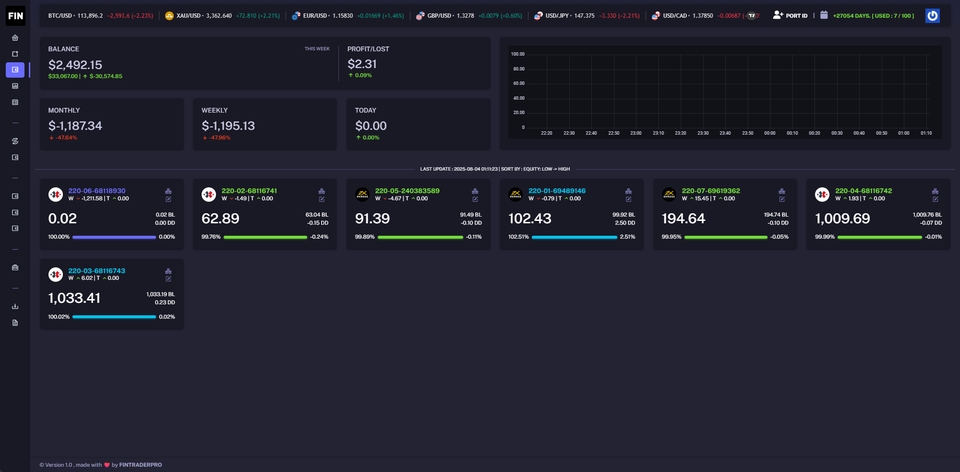
Task: Open hierarchy icon on card 220-04-68116742
Action: tap(935, 192)
